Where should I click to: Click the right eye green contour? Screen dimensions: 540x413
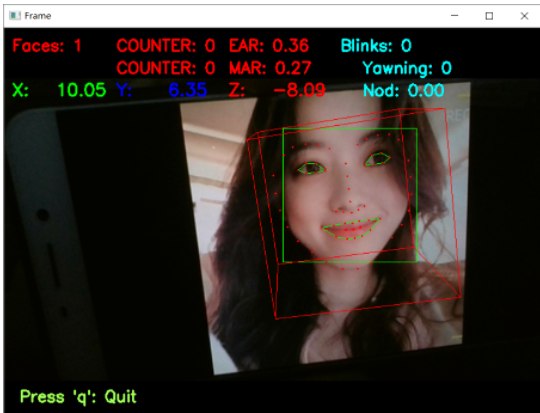377,159
